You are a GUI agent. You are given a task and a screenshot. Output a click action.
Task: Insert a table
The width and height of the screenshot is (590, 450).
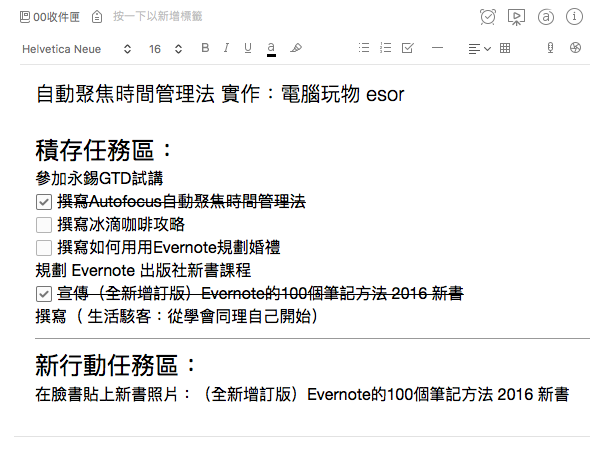pyautogui.click(x=505, y=48)
